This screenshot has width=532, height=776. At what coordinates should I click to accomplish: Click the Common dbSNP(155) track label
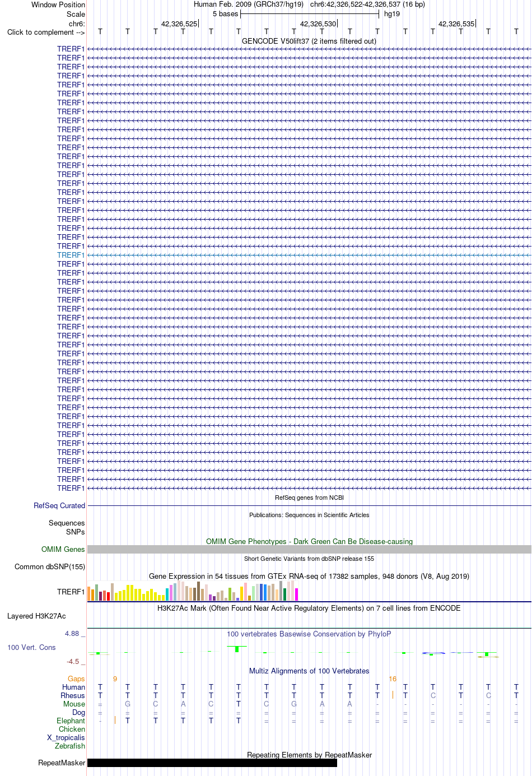(50, 566)
